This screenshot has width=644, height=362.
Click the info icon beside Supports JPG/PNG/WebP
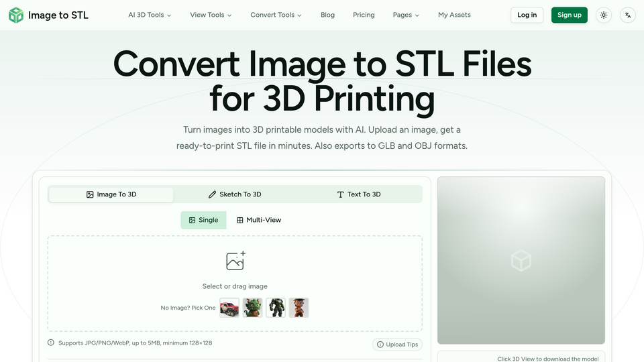51,343
